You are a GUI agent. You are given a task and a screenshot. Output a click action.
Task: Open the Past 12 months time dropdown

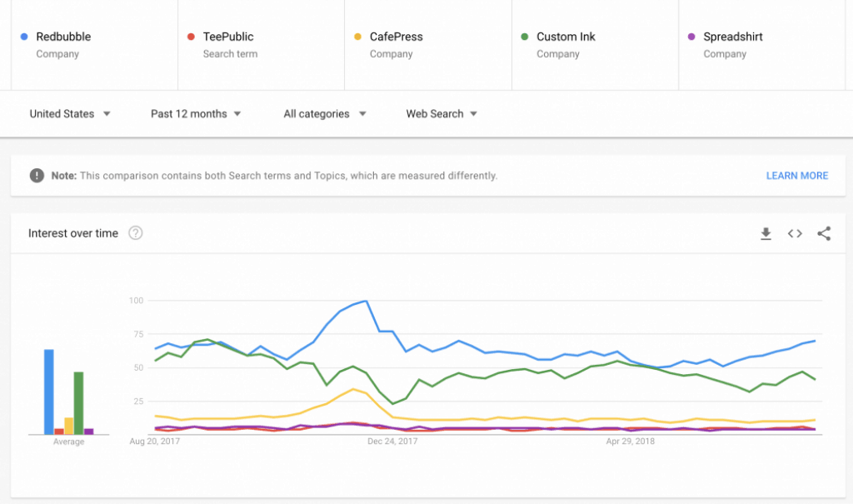click(196, 114)
